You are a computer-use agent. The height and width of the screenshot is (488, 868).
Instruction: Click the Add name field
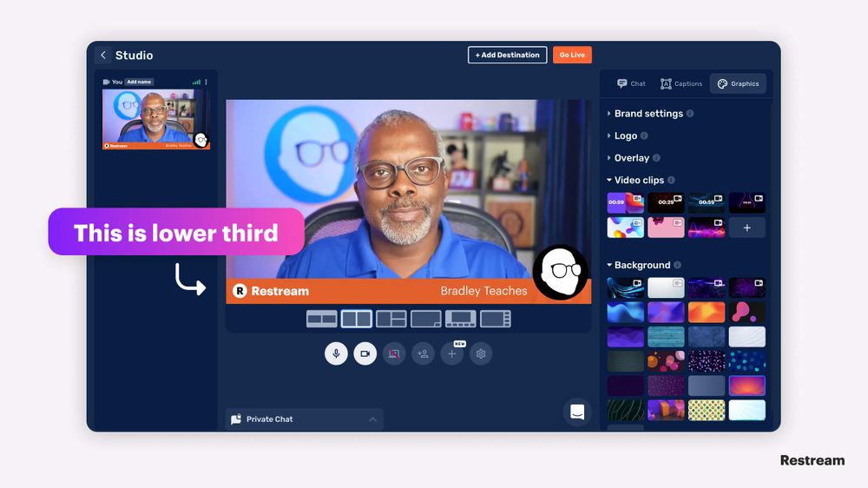tap(138, 82)
